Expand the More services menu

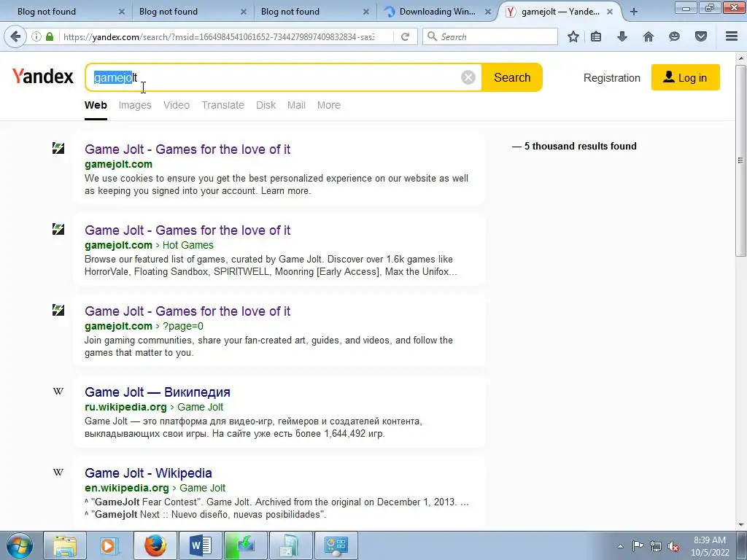[x=329, y=105]
